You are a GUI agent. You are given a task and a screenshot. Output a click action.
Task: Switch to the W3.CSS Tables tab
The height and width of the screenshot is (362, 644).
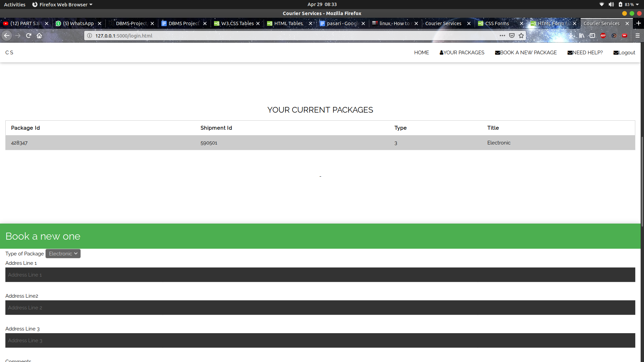[237, 23]
